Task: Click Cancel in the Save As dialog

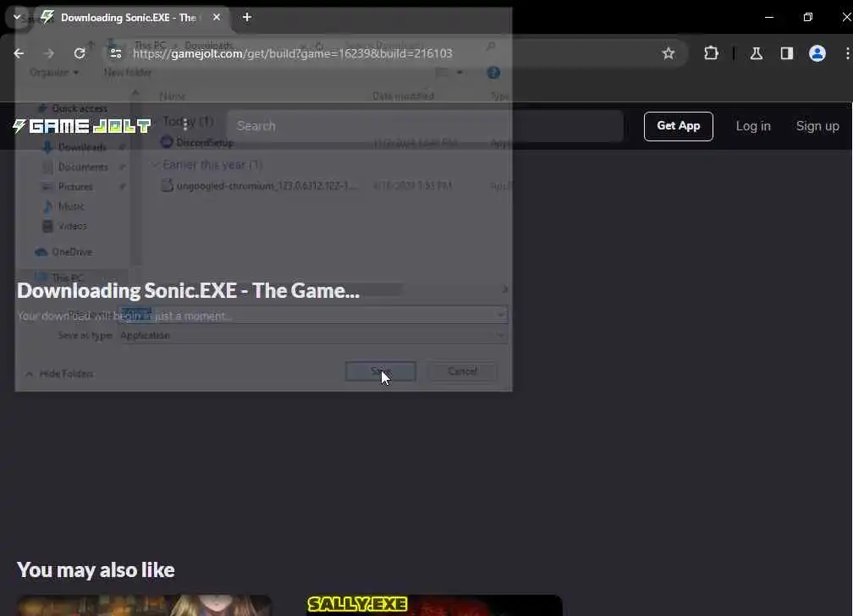Action: 462,371
